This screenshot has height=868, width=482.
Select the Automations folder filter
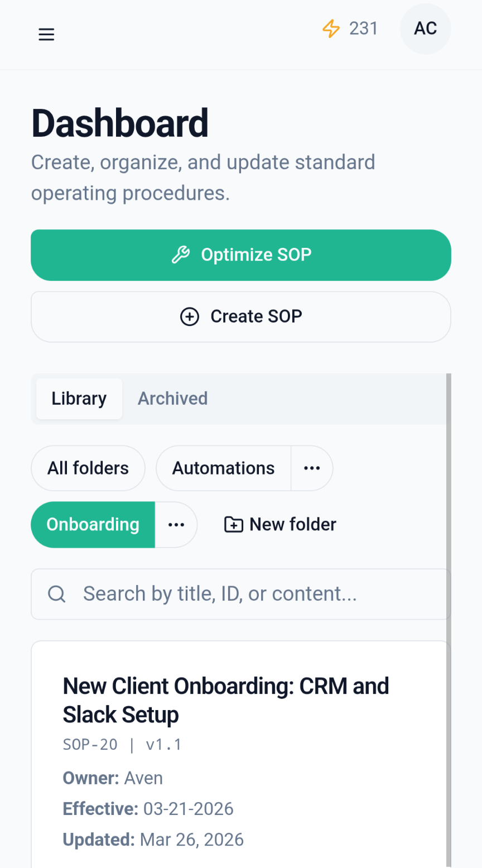223,468
